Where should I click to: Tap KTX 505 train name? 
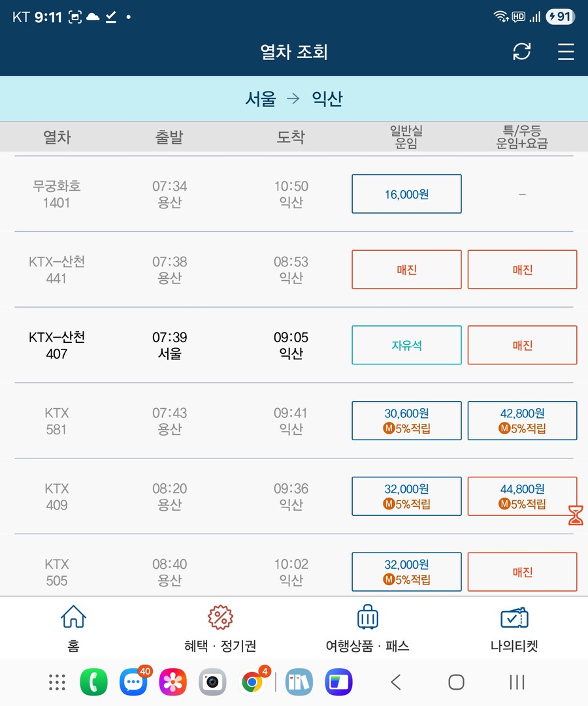(x=57, y=572)
